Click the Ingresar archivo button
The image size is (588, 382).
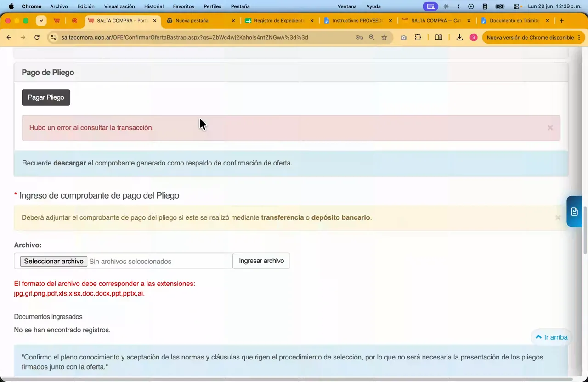261,261
